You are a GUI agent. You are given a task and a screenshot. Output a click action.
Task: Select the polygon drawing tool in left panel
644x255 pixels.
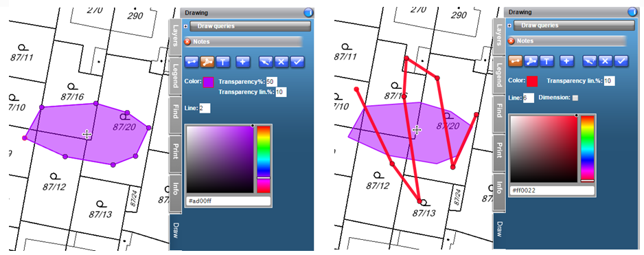[x=207, y=62]
